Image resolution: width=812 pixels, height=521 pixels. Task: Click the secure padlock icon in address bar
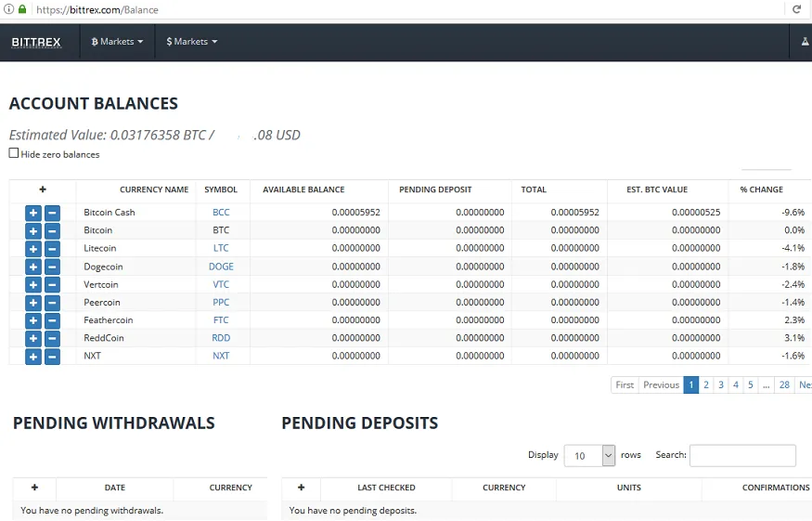point(22,8)
